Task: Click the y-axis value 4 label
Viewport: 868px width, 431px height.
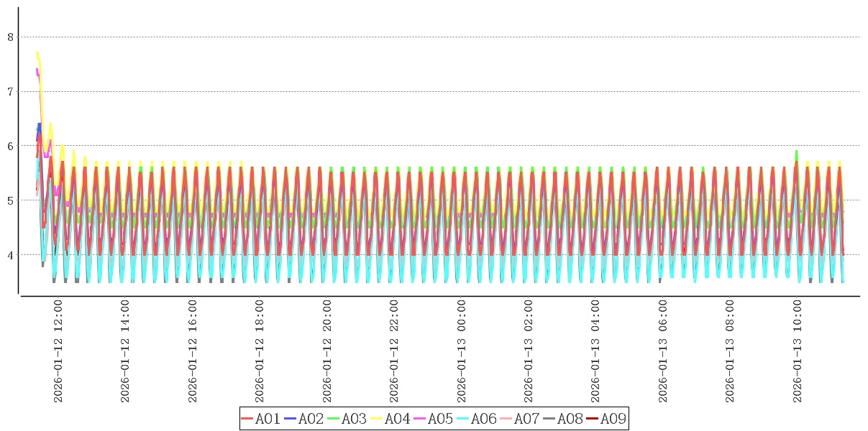Action: tap(10, 255)
